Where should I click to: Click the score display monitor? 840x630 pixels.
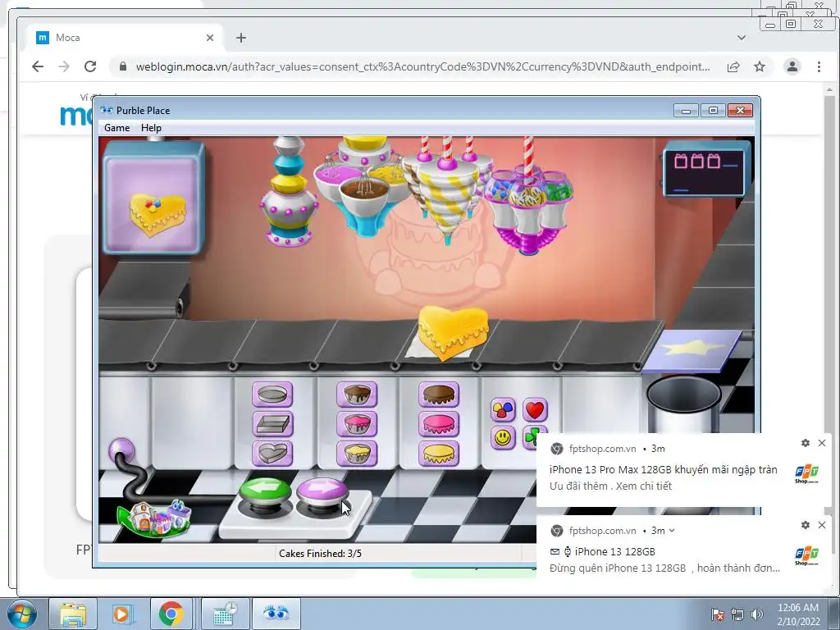[705, 171]
